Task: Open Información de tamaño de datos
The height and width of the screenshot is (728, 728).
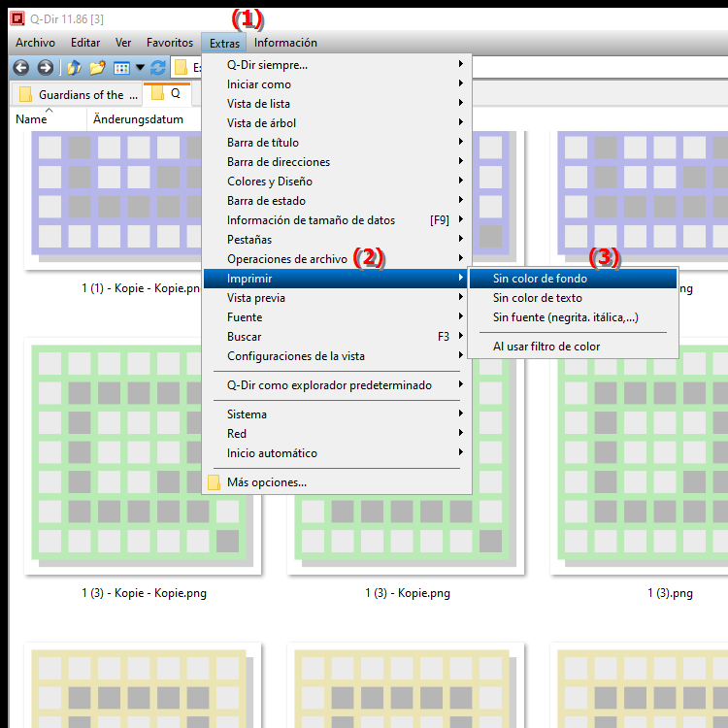Action: pyautogui.click(x=338, y=220)
